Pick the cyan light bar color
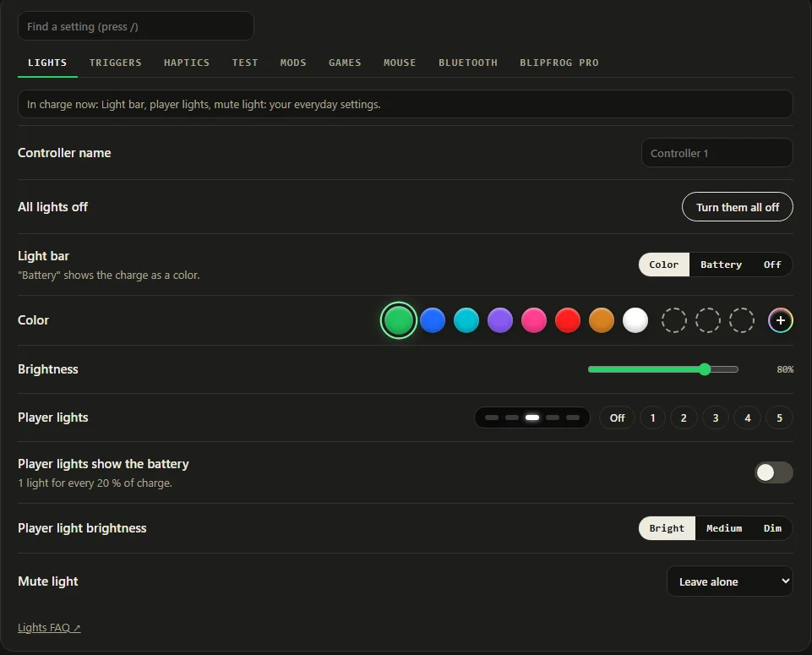Image resolution: width=812 pixels, height=655 pixels. [x=466, y=320]
